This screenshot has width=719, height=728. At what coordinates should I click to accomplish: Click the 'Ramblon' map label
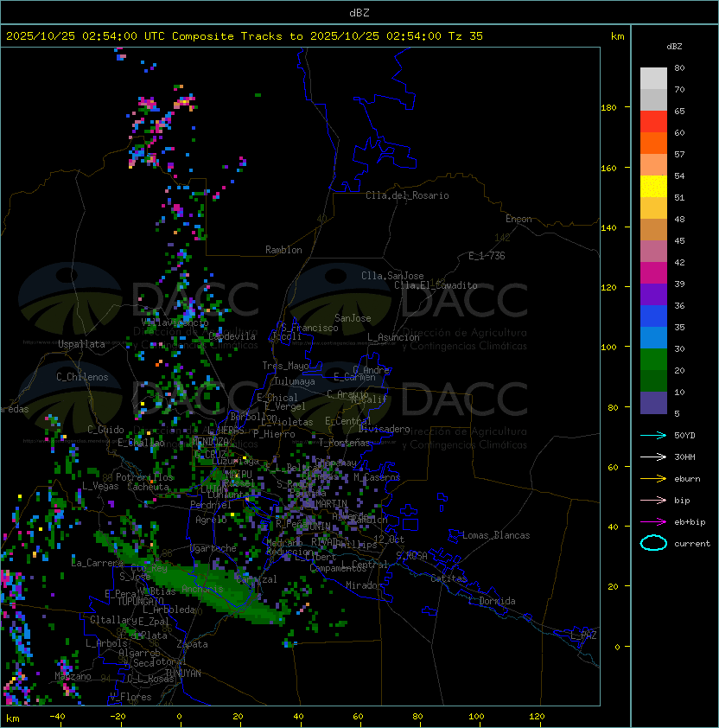coord(283,250)
